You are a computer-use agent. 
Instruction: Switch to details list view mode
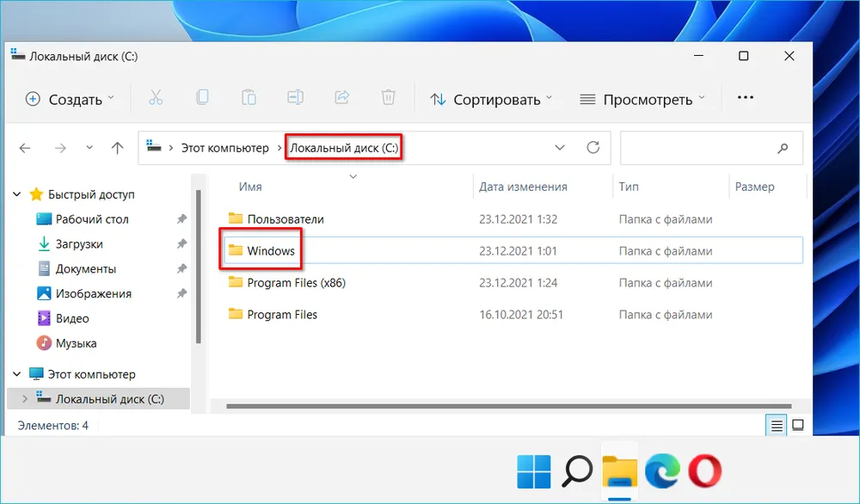[x=777, y=425]
